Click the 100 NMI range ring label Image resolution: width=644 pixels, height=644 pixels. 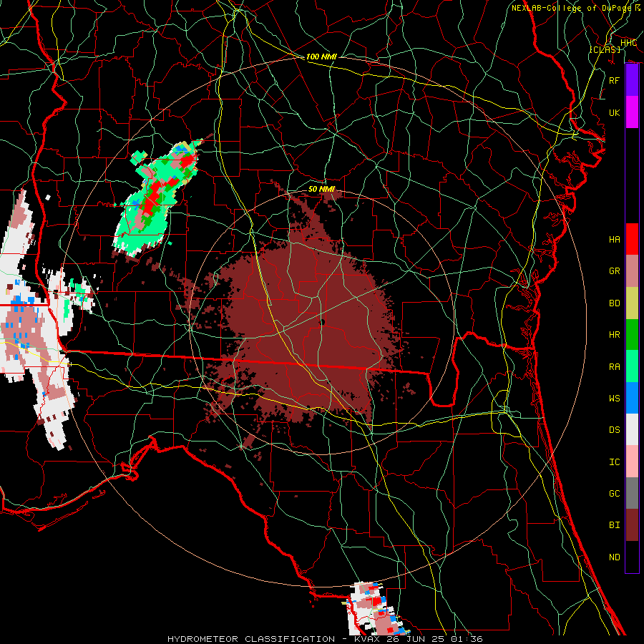[x=321, y=57]
